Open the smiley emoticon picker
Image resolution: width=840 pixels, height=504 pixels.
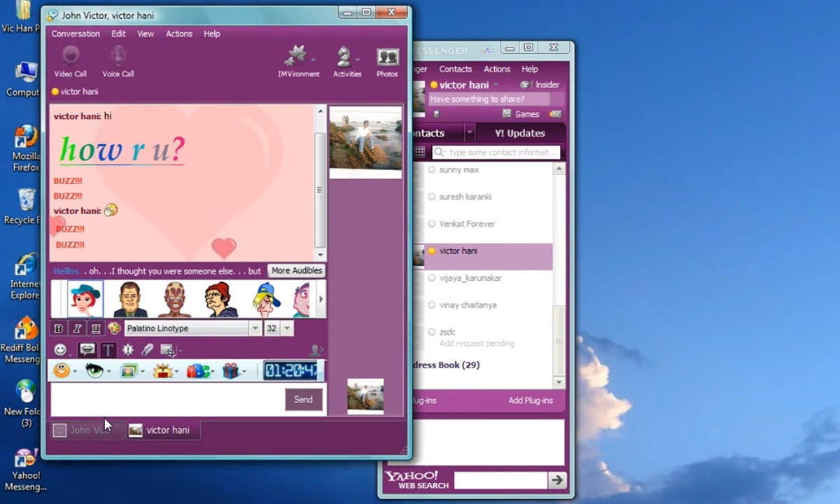[61, 349]
